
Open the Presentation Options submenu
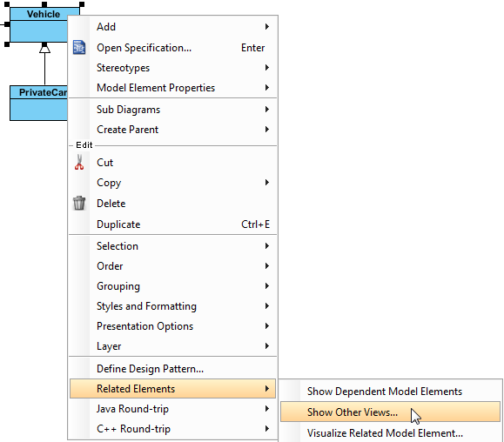[x=172, y=326]
